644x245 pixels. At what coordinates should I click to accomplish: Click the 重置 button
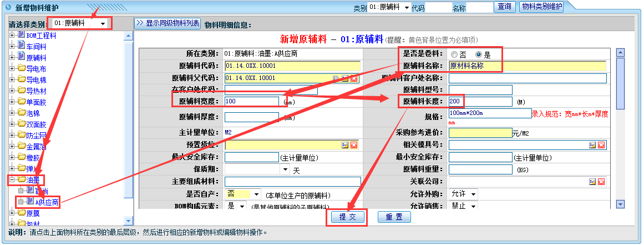click(x=394, y=217)
